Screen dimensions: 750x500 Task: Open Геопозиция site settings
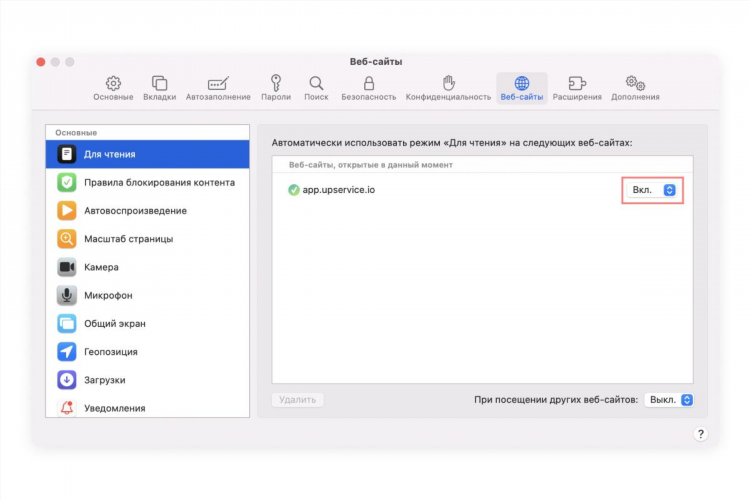[x=147, y=352]
